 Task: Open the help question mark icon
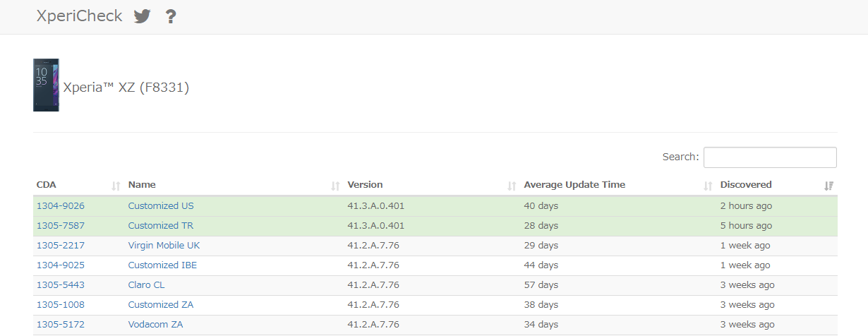pos(170,16)
